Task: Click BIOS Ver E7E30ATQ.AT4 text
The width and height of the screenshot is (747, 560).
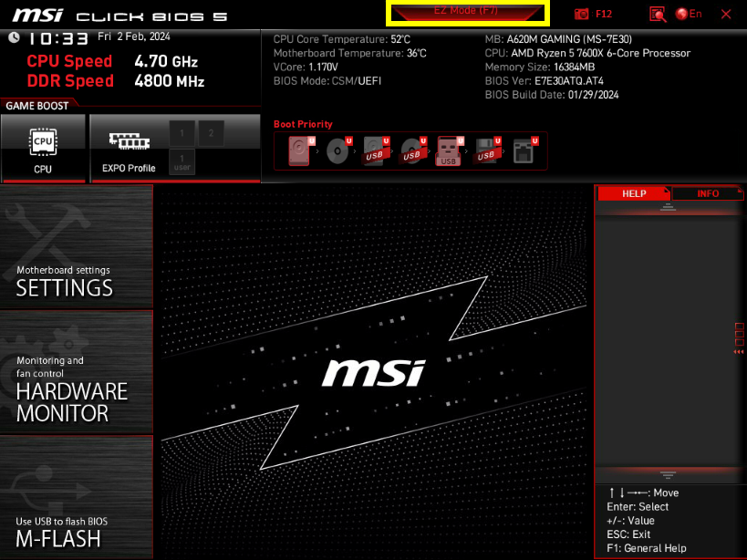Action: pyautogui.click(x=544, y=81)
